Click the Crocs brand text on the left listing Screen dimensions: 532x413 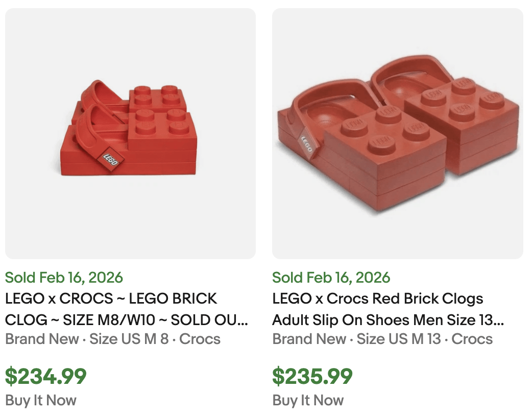[x=201, y=339]
